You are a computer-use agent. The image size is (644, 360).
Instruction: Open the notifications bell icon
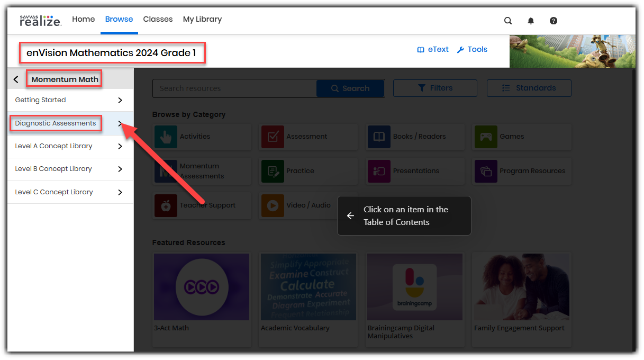click(531, 21)
